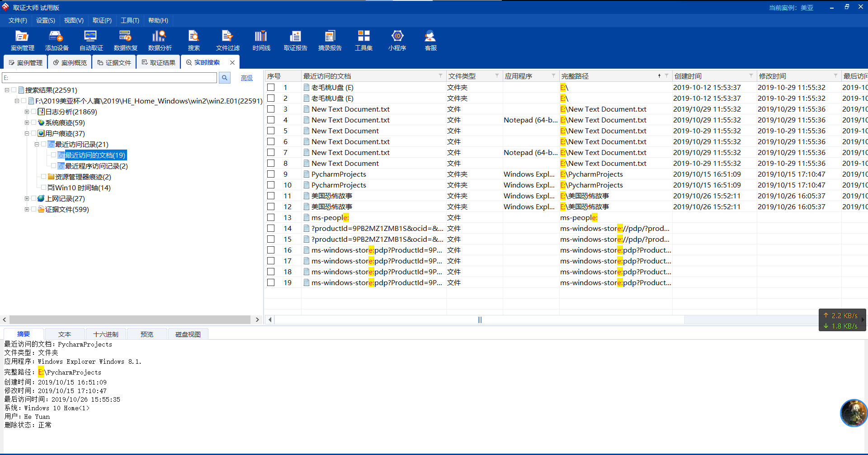Check the checkbox for row 3
868x455 pixels.
coord(271,109)
